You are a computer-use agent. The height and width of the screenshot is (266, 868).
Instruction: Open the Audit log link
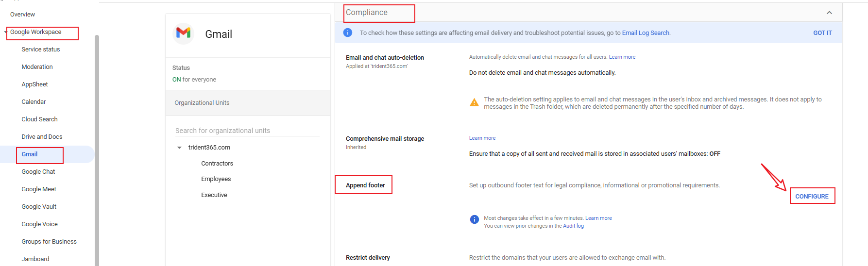click(x=573, y=226)
